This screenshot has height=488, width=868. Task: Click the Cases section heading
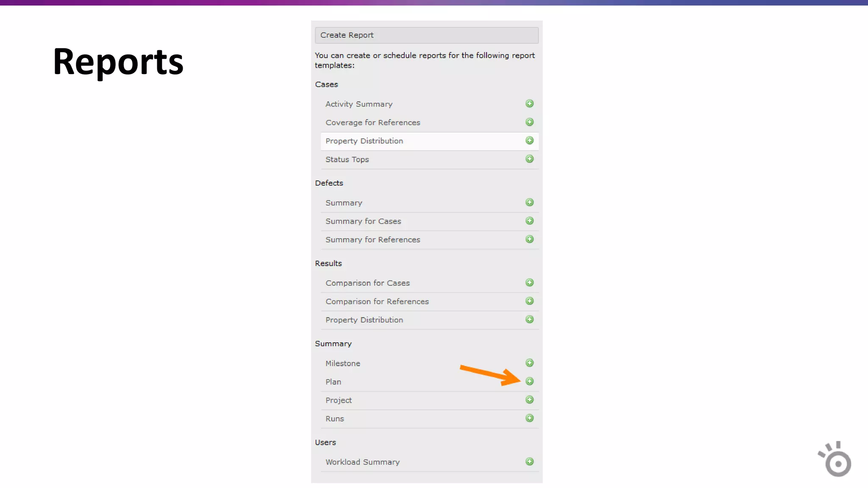coord(326,84)
